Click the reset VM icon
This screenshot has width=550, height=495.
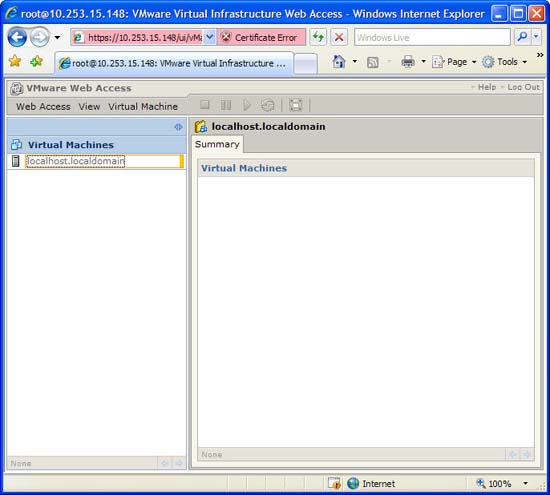268,105
